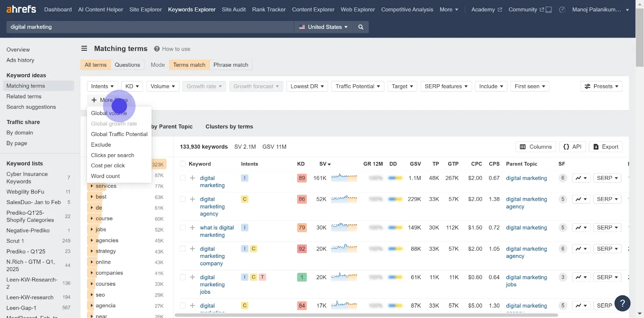Click the green KD 1 difficulty badge
The height and width of the screenshot is (318, 644).
tap(302, 277)
